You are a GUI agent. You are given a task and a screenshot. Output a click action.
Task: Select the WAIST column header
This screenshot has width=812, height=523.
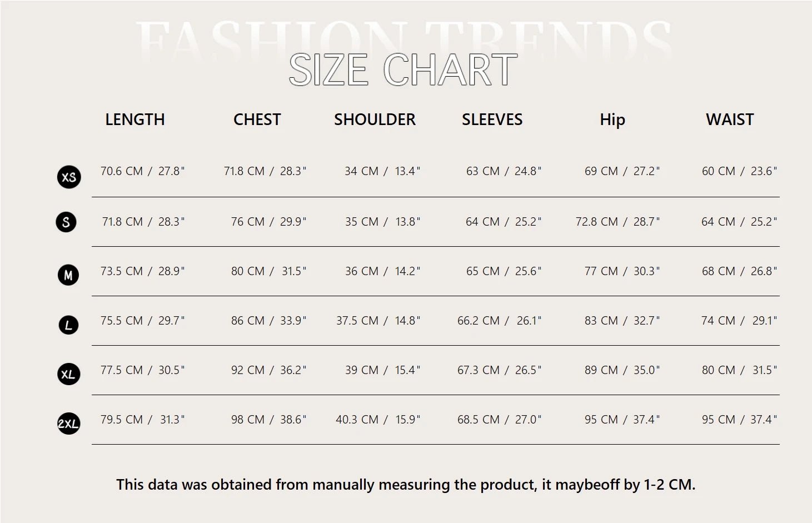click(x=730, y=119)
